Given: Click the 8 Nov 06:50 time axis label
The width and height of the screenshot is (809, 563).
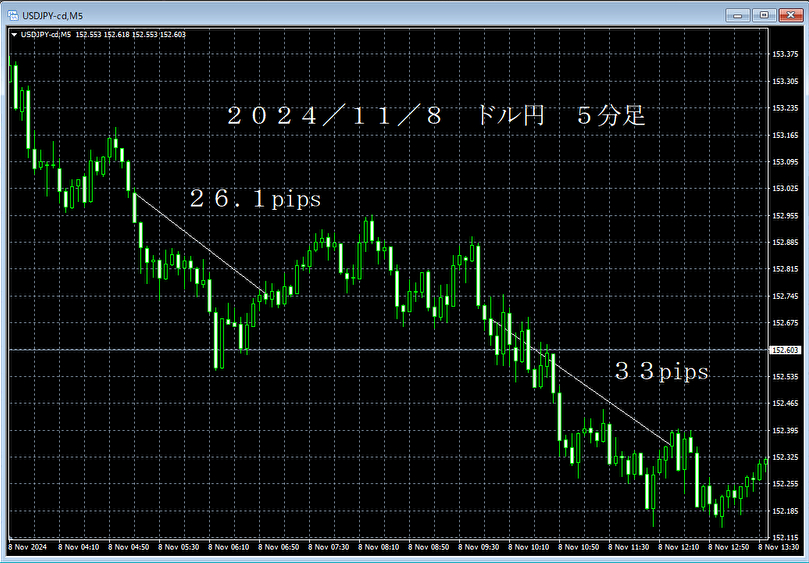Looking at the screenshot, I should tap(279, 547).
